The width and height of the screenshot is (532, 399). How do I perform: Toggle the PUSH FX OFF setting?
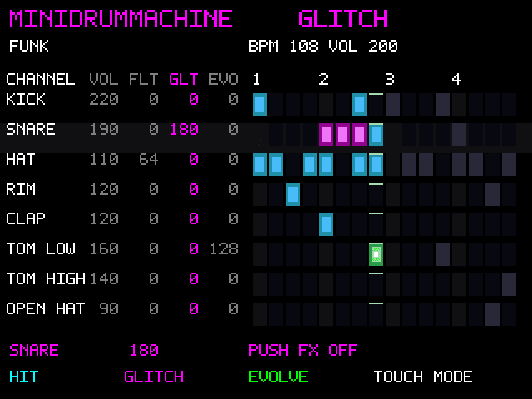(x=303, y=350)
